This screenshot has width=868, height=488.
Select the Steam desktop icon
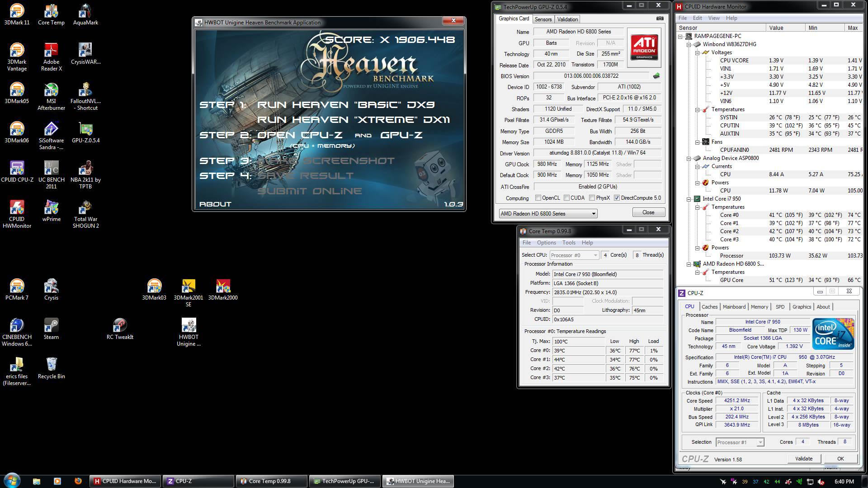(x=51, y=329)
